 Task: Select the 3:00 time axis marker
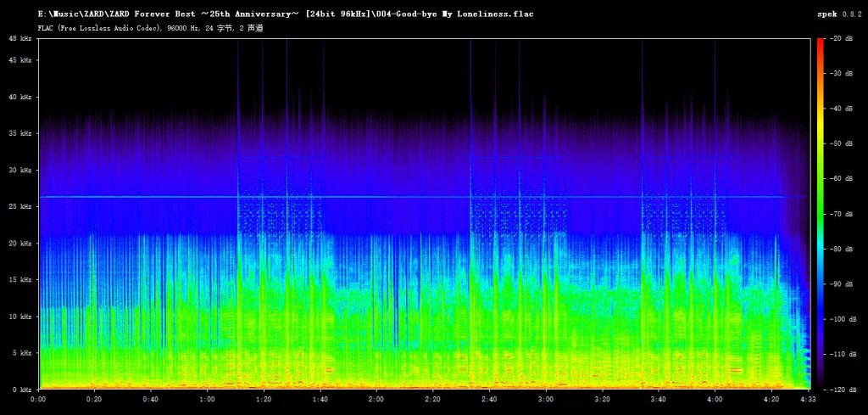tap(546, 398)
